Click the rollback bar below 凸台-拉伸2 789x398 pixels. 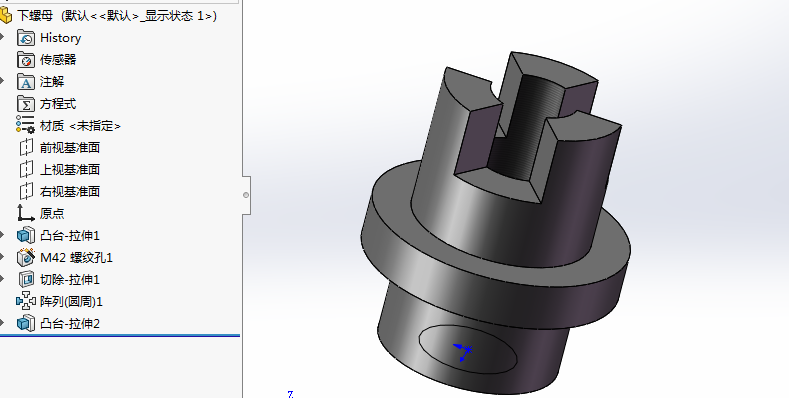(120, 335)
